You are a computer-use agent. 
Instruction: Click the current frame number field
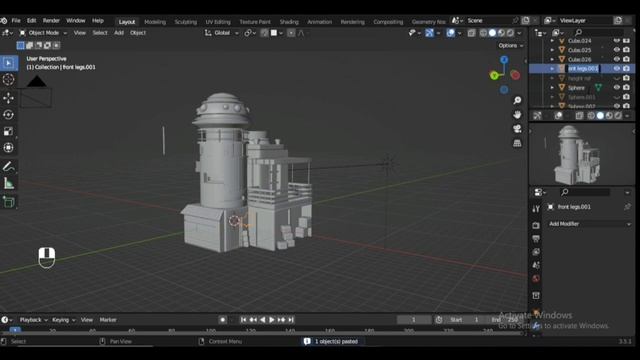tap(413, 320)
